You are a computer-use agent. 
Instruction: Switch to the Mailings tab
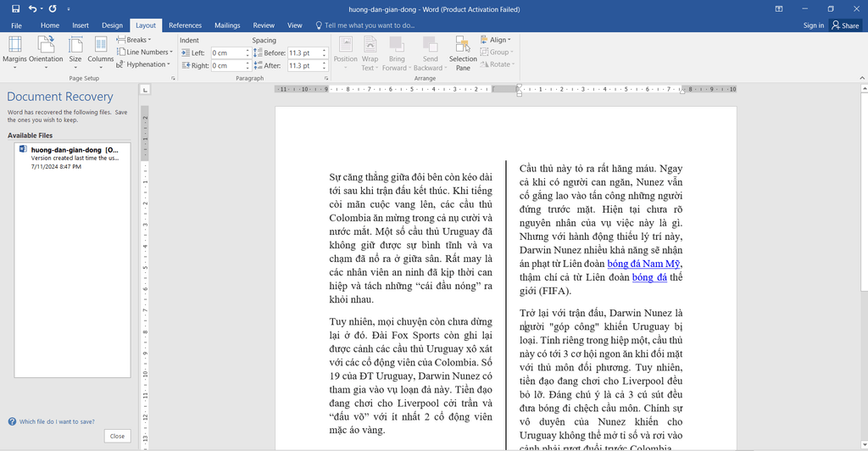pyautogui.click(x=227, y=25)
